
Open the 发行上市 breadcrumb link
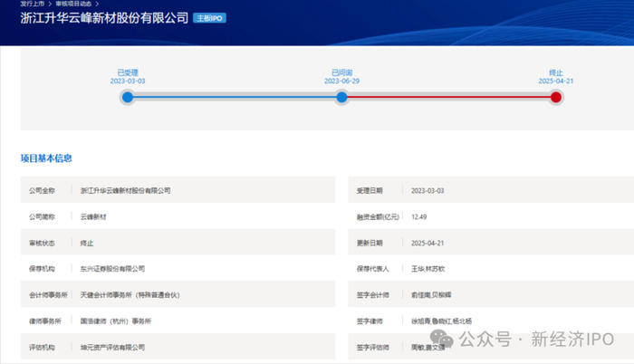(x=33, y=4)
